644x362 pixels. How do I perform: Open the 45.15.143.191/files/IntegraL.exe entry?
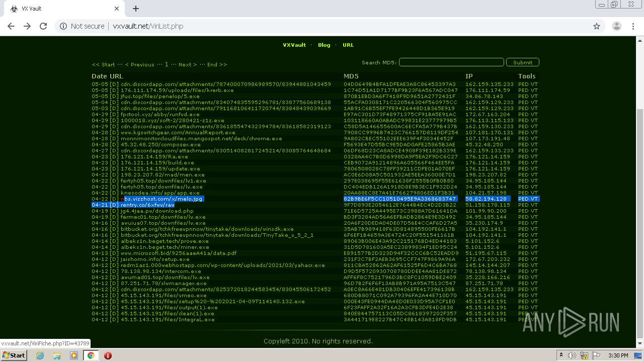(168, 319)
